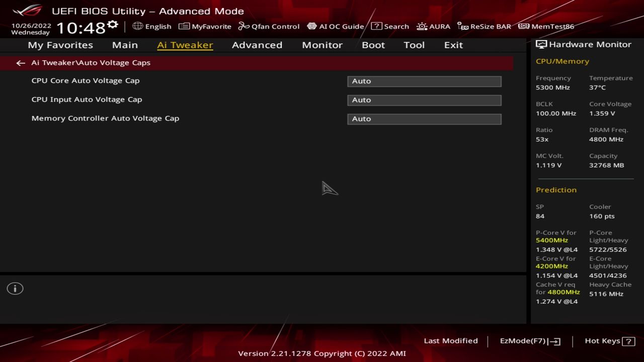Click the 4200MHz E-Core value
The width and height of the screenshot is (644, 362).
click(x=552, y=266)
